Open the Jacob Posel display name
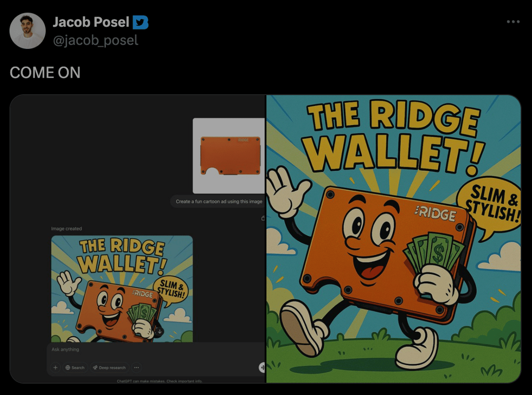The width and height of the screenshot is (532, 395). coord(91,22)
